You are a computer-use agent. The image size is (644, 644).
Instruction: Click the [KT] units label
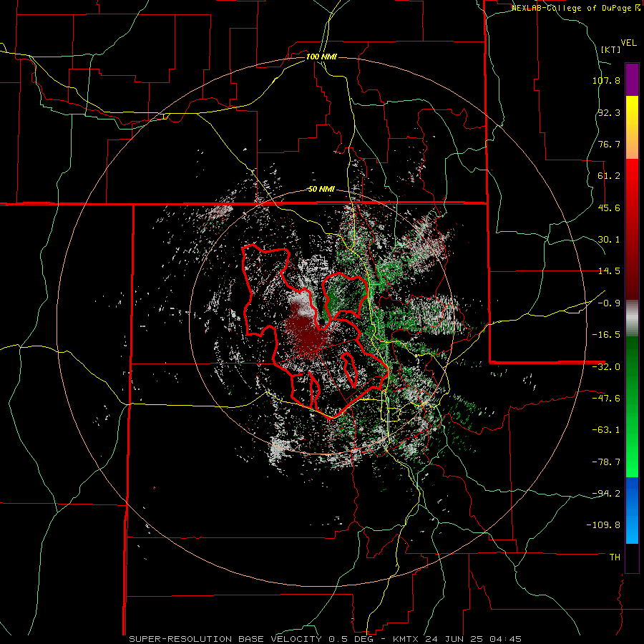610,49
